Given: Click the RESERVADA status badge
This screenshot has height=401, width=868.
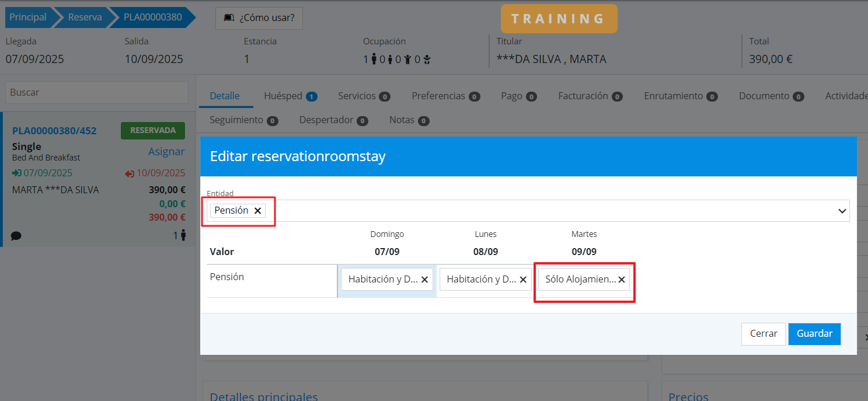Looking at the screenshot, I should [153, 131].
